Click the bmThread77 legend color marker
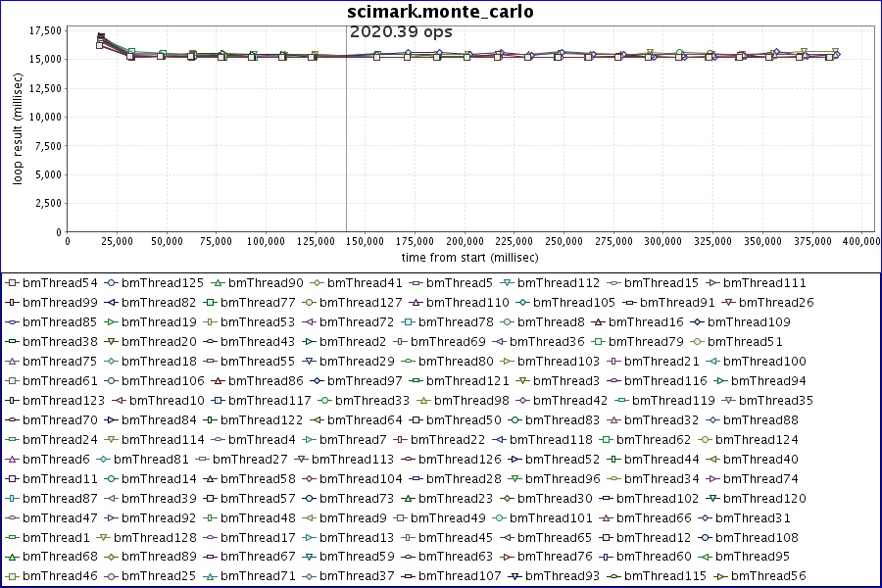 pos(211,303)
